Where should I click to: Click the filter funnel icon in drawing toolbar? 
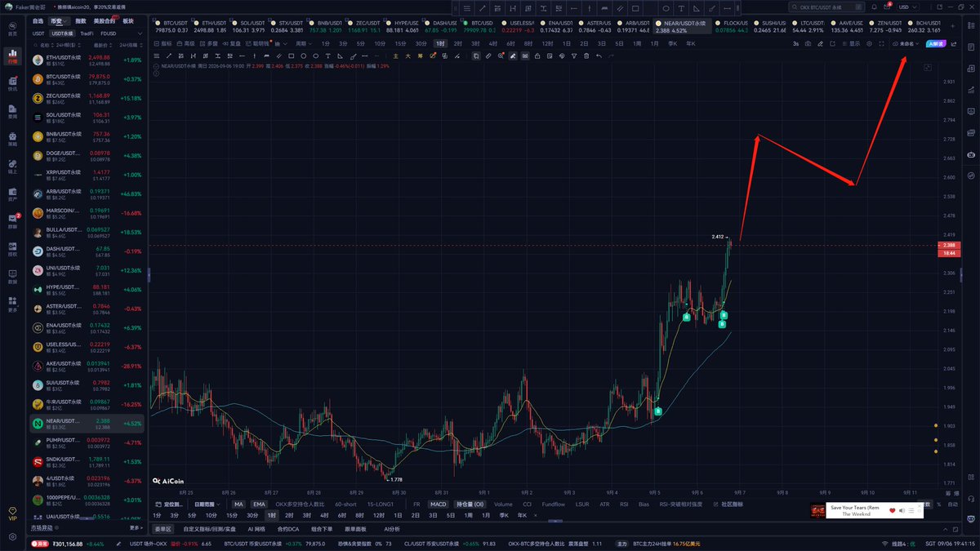574,56
